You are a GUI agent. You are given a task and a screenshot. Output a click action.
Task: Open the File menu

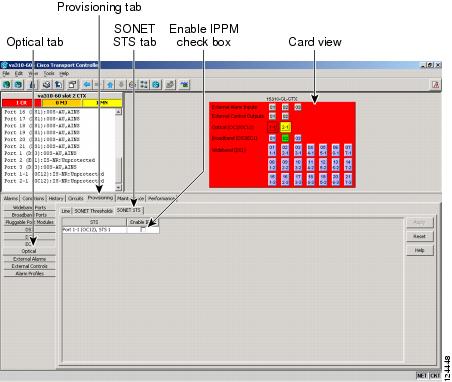(6, 73)
